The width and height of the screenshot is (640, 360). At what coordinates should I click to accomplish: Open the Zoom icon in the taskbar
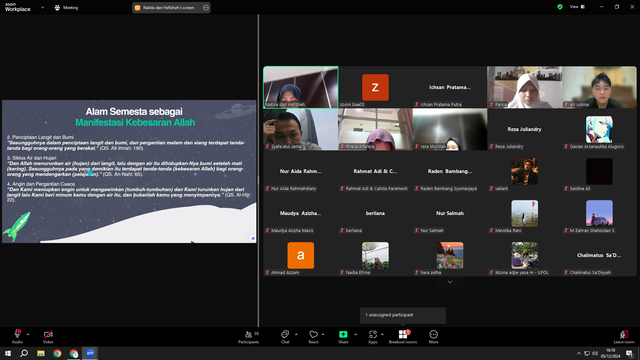tap(90, 353)
